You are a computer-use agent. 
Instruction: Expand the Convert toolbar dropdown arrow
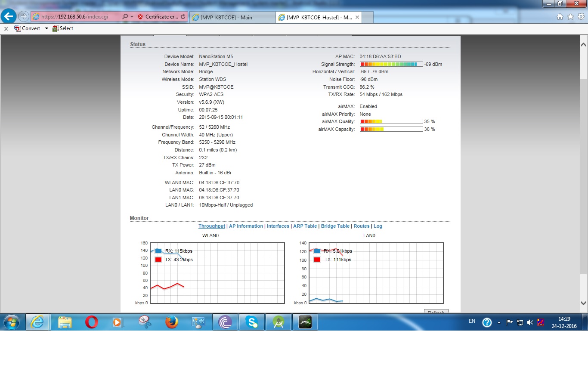tap(46, 28)
